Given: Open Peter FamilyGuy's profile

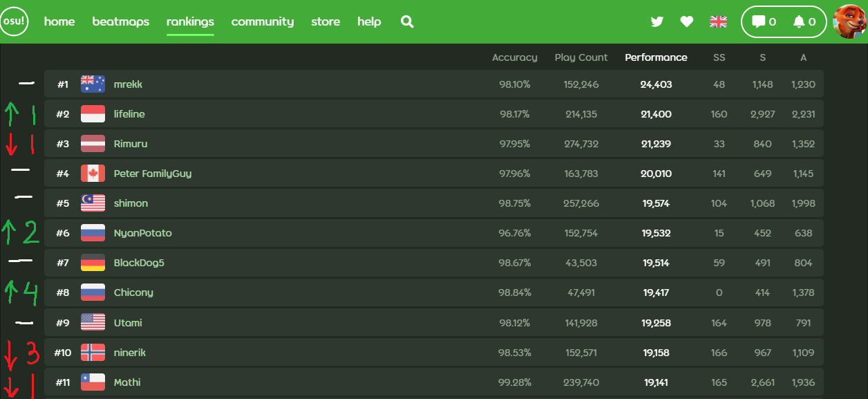Looking at the screenshot, I should [153, 174].
